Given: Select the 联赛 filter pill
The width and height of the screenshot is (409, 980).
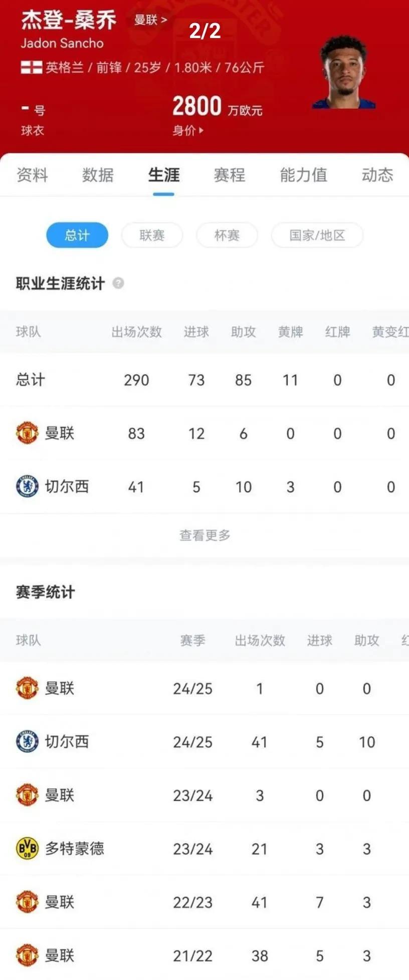Looking at the screenshot, I should (x=152, y=235).
